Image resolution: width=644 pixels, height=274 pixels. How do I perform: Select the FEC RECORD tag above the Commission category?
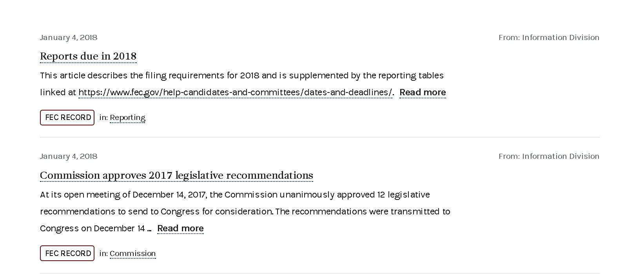pos(67,253)
